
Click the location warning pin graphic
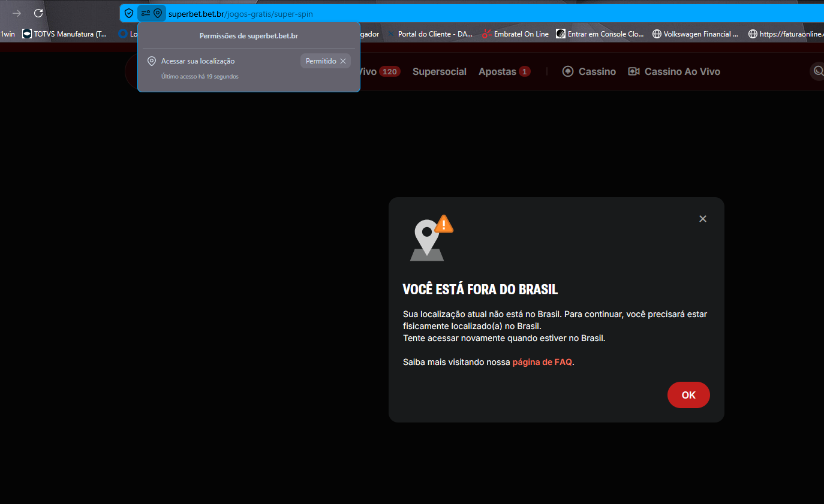pos(431,238)
